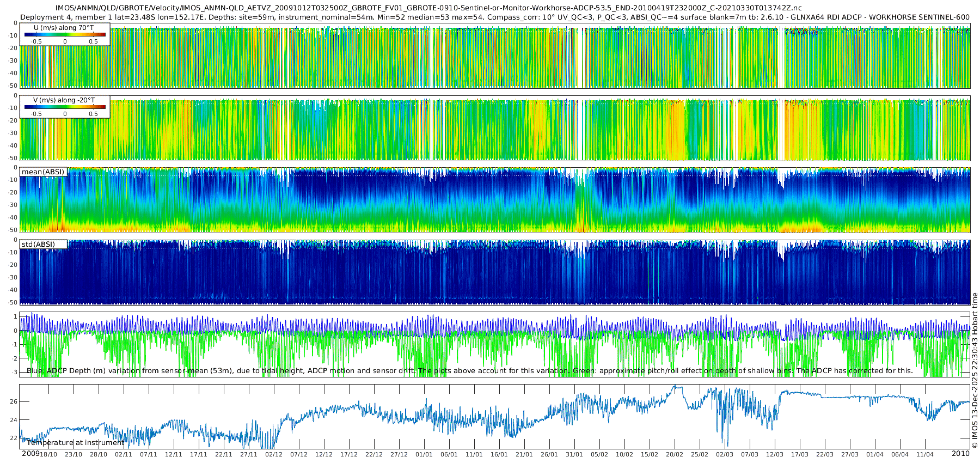Click the 07/12 date tick label
The height and width of the screenshot is (463, 980).
pyautogui.click(x=299, y=455)
